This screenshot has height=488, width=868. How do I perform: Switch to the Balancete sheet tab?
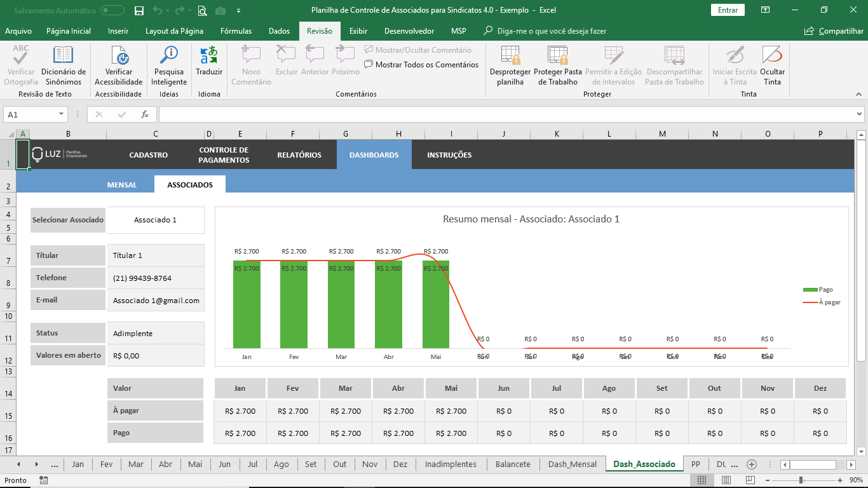[x=513, y=464]
